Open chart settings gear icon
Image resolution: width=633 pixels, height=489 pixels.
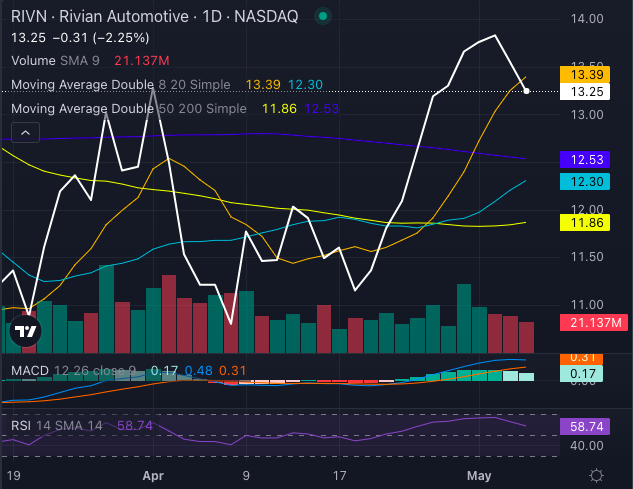pyautogui.click(x=596, y=475)
